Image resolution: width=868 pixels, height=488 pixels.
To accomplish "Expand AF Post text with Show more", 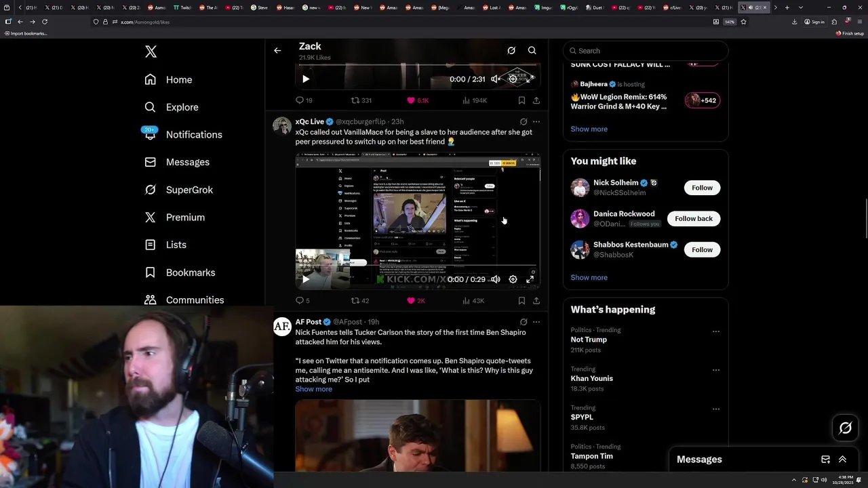I will click(313, 389).
